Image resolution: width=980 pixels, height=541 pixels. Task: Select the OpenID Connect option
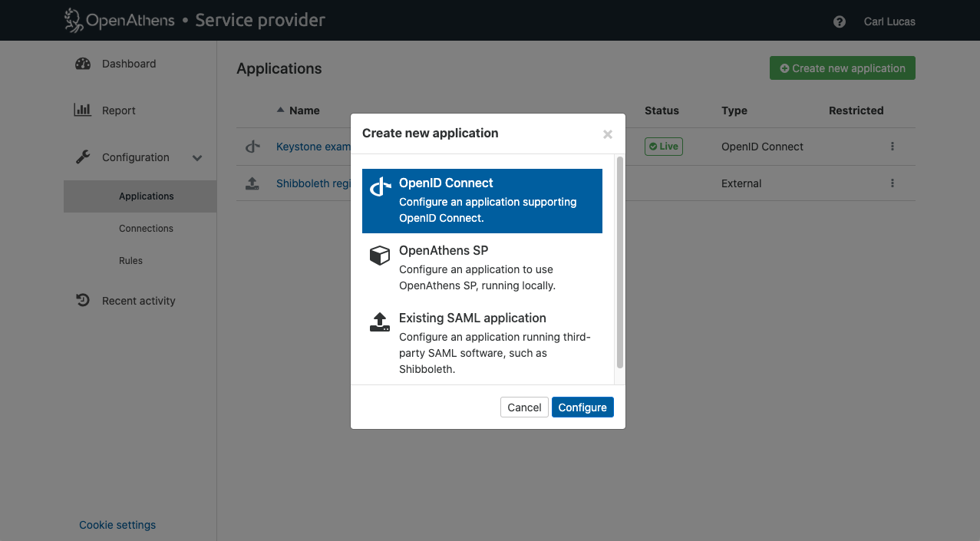coord(482,200)
